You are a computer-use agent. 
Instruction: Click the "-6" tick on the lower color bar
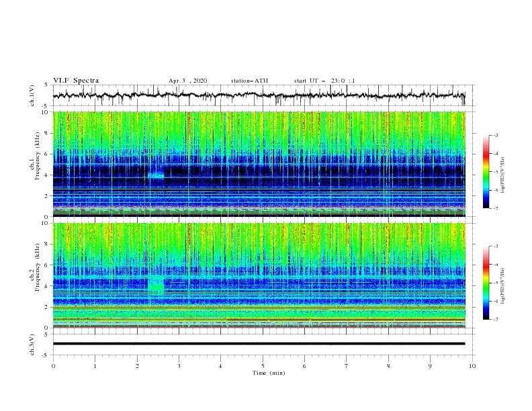click(x=495, y=301)
